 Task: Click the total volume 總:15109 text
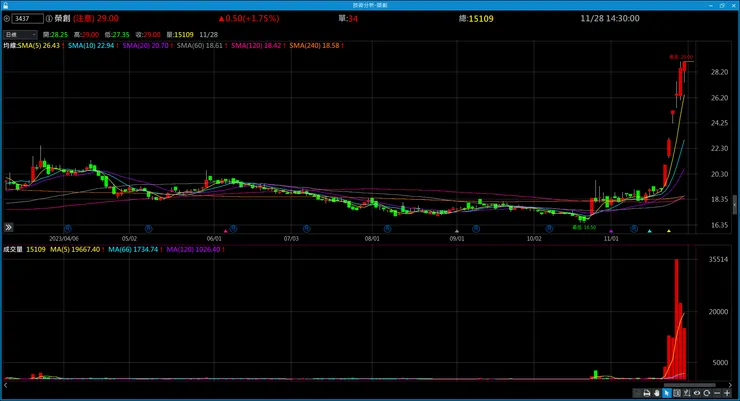click(476, 19)
